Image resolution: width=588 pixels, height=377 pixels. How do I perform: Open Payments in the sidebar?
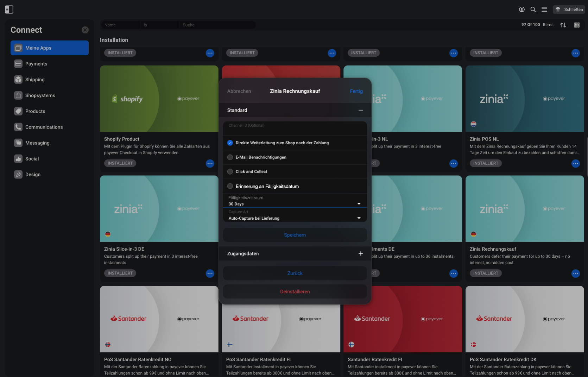(x=50, y=64)
